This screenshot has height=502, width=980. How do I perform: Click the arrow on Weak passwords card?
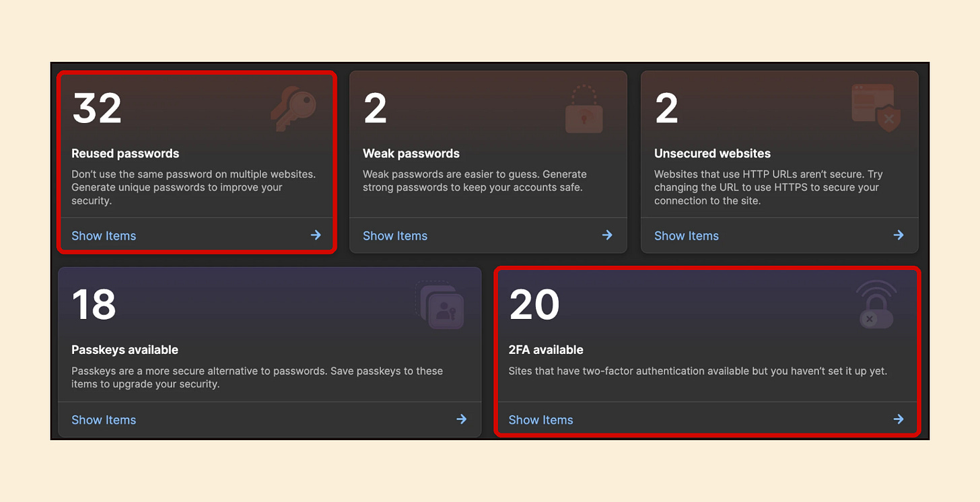[607, 235]
